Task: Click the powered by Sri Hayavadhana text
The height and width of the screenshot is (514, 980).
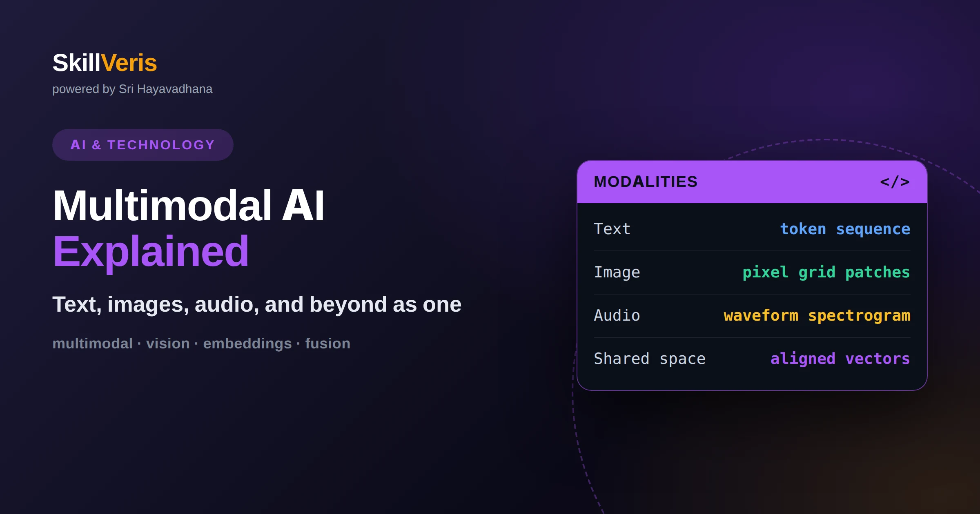Action: point(132,89)
